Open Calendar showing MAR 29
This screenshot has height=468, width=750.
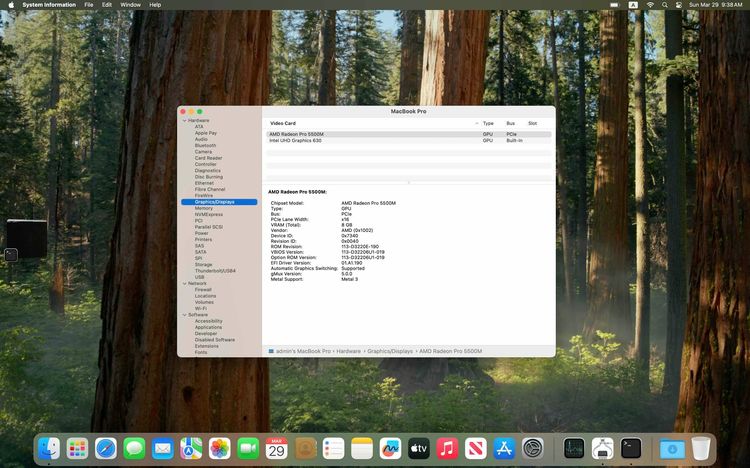point(276,449)
